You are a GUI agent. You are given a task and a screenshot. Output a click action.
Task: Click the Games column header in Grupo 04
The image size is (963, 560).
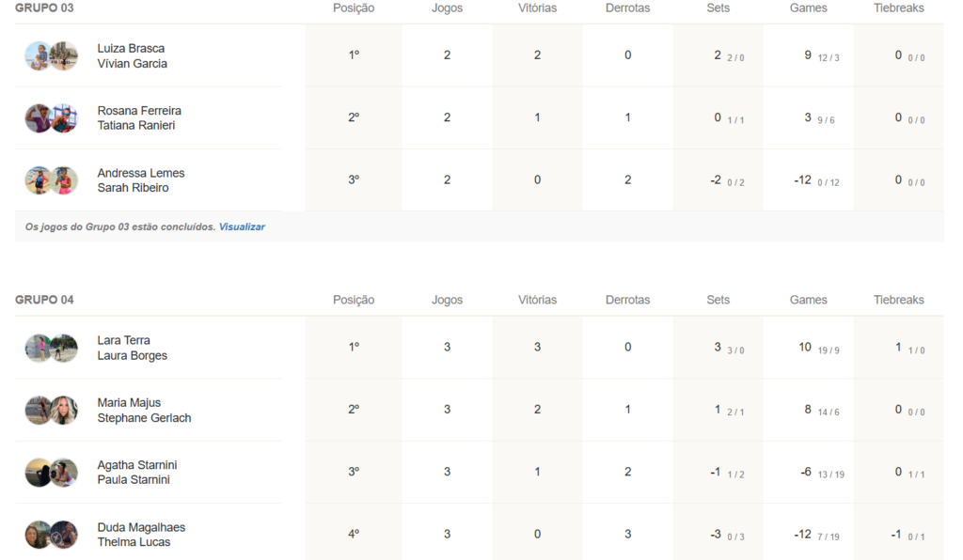pyautogui.click(x=808, y=300)
